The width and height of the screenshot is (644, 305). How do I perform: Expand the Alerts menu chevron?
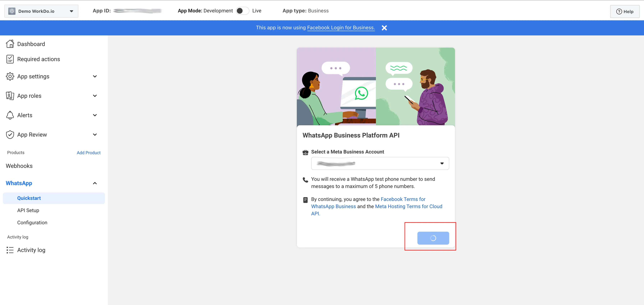pyautogui.click(x=95, y=115)
